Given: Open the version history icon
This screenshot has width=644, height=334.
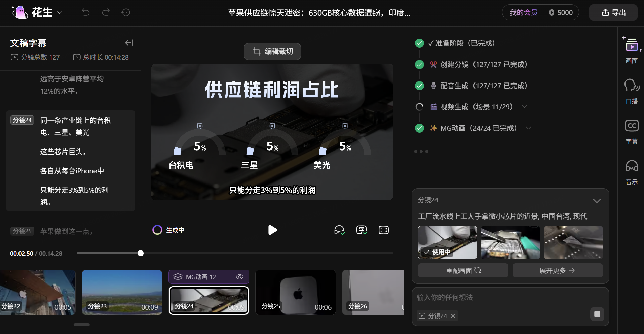Looking at the screenshot, I should point(126,12).
